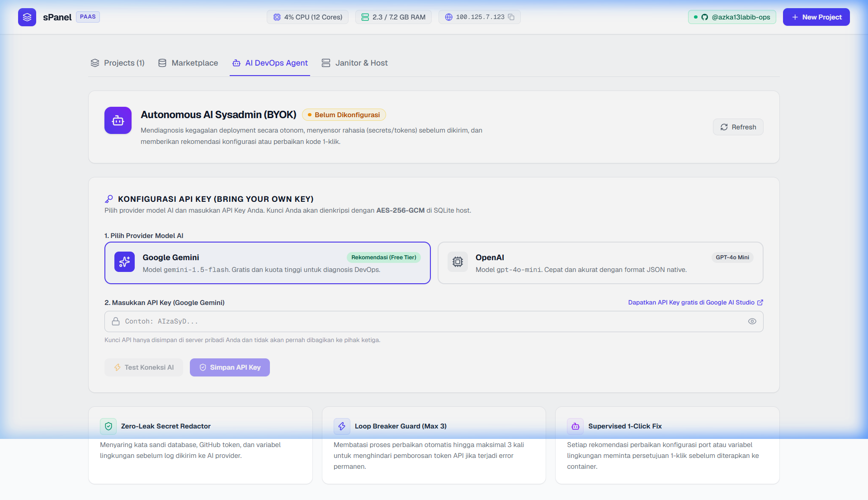The width and height of the screenshot is (868, 500).
Task: Click the sPanel logo icon
Action: click(x=27, y=17)
